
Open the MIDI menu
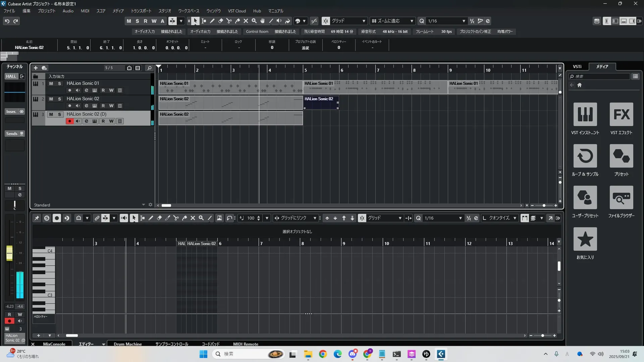[85, 11]
